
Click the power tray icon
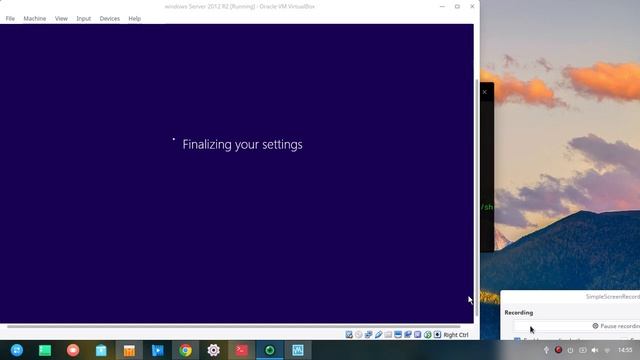tap(570, 350)
